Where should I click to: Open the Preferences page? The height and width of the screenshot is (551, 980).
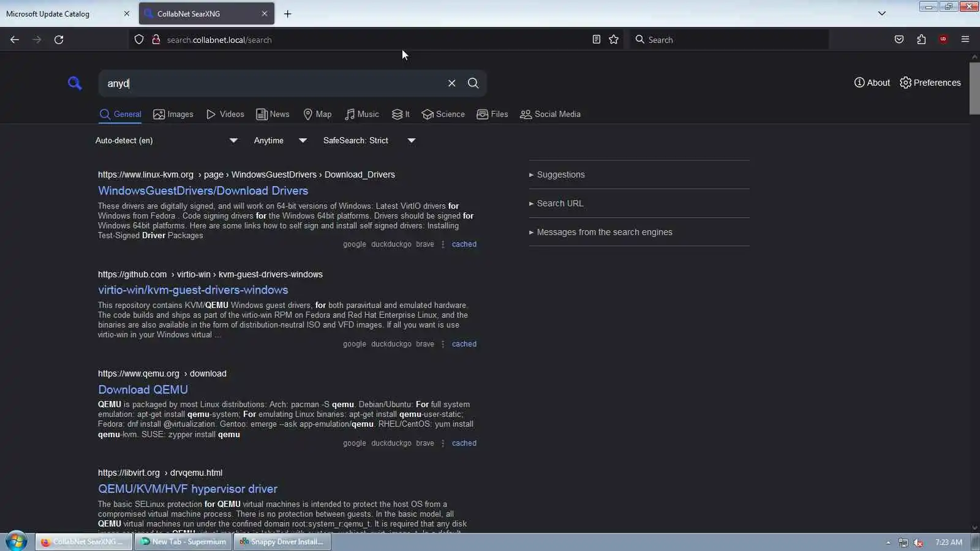[x=930, y=83]
